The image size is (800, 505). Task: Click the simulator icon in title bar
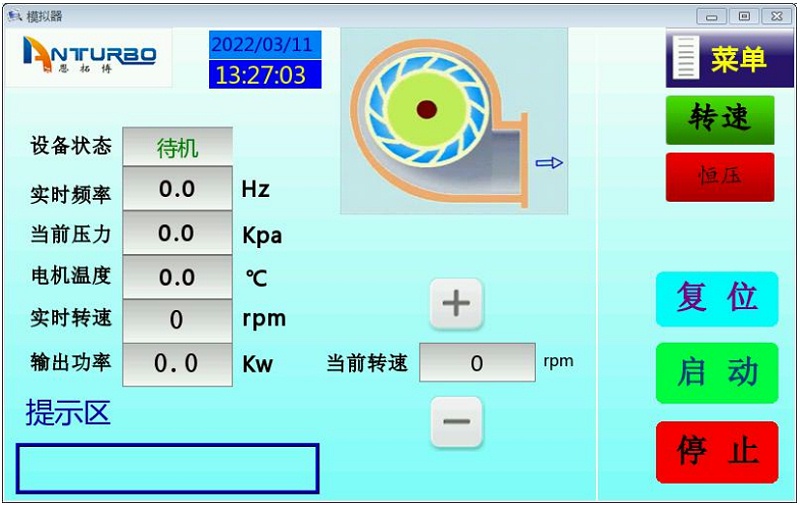tap(14, 15)
